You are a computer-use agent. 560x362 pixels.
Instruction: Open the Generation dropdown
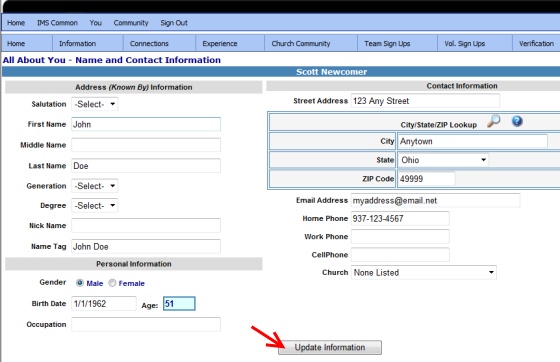pyautogui.click(x=95, y=186)
